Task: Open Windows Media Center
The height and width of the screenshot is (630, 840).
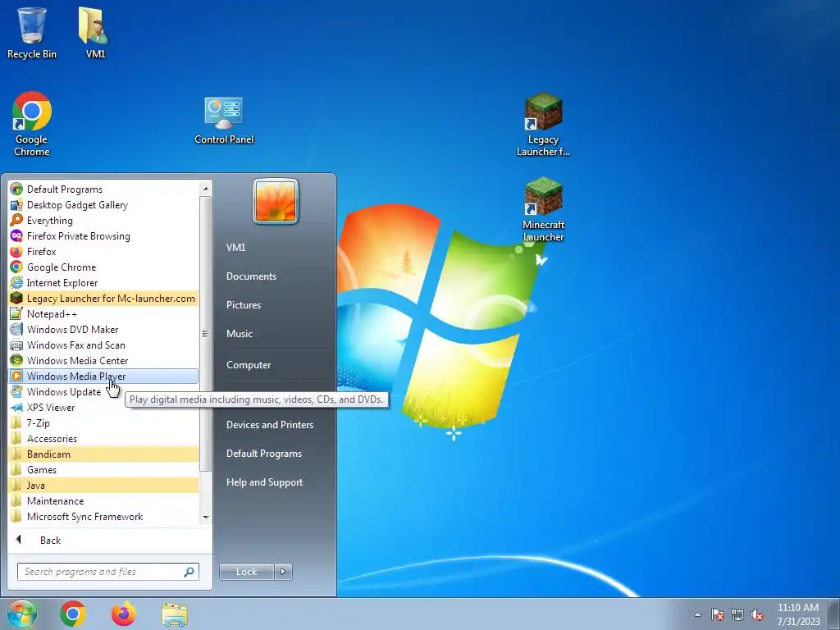Action: point(103,361)
